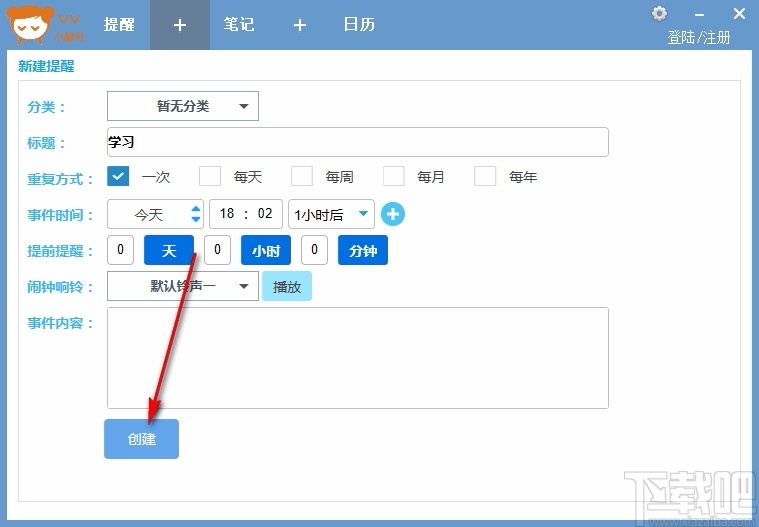Open settings gear icon

pyautogui.click(x=659, y=14)
